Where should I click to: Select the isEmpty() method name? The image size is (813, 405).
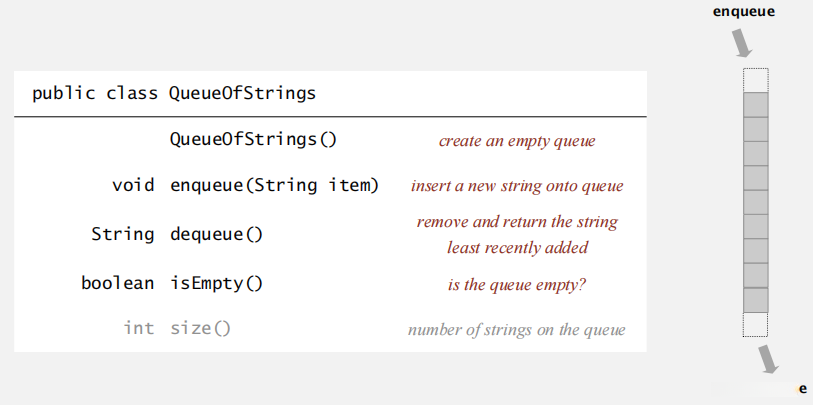click(x=216, y=283)
